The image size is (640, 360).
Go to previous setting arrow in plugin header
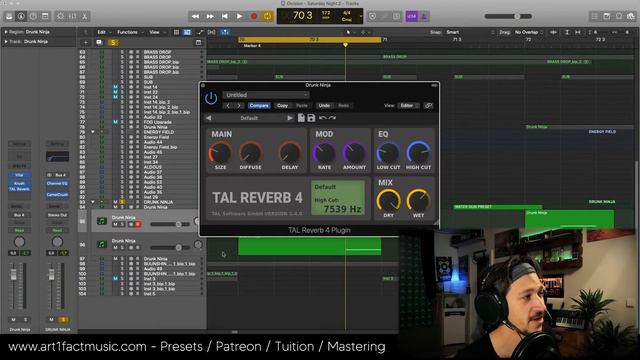point(228,106)
